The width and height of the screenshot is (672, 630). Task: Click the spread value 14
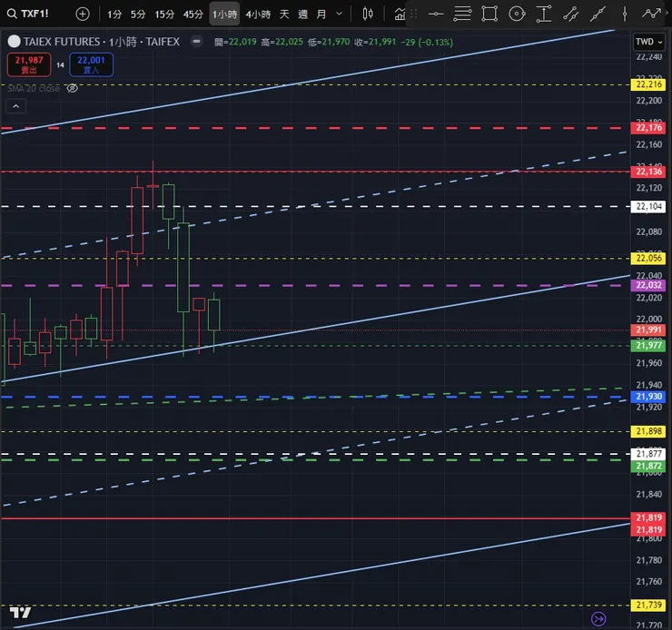[x=60, y=65]
